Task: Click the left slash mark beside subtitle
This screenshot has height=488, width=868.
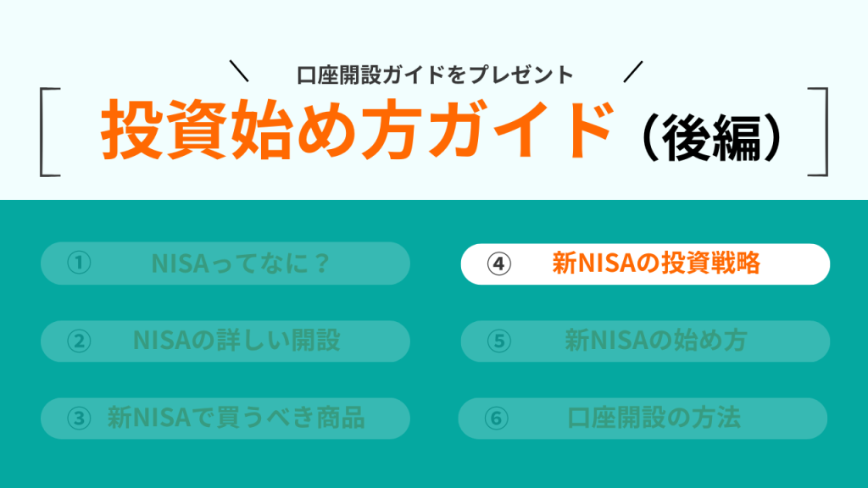Action: (x=239, y=72)
